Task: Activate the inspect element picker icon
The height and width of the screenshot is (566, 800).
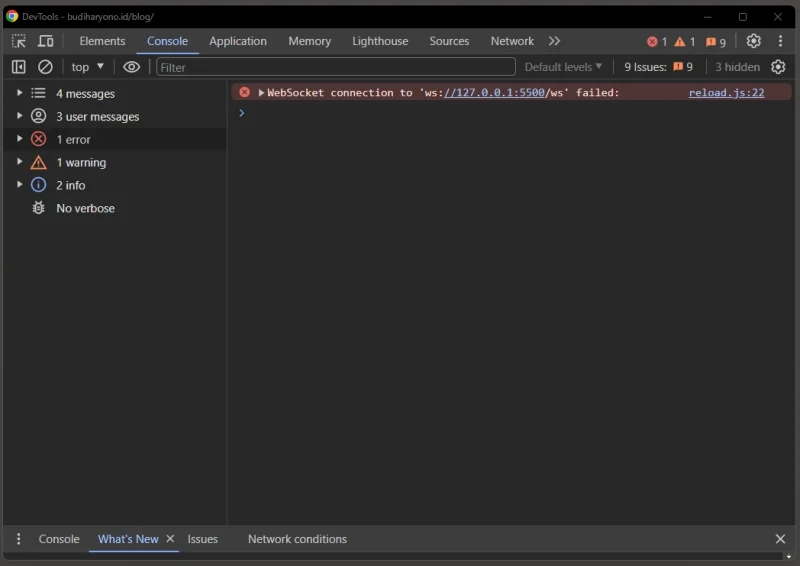Action: (x=19, y=41)
